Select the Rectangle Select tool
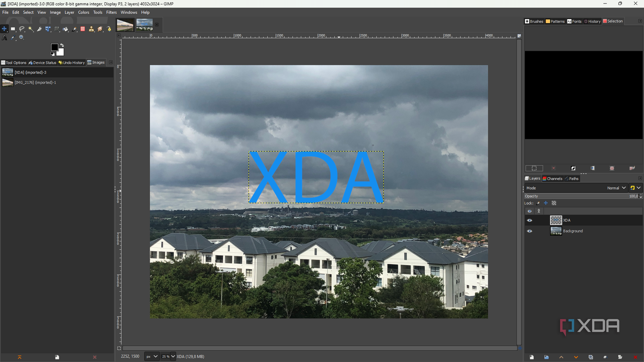This screenshot has width=644, height=362. point(13,29)
